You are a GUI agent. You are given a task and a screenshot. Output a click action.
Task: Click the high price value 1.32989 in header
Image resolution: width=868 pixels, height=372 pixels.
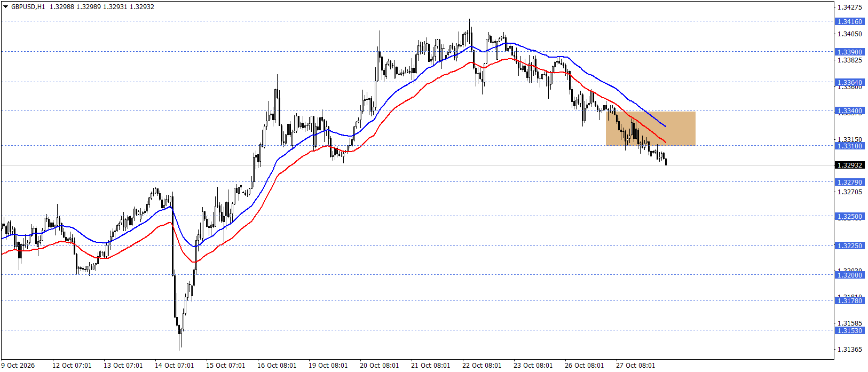click(89, 7)
